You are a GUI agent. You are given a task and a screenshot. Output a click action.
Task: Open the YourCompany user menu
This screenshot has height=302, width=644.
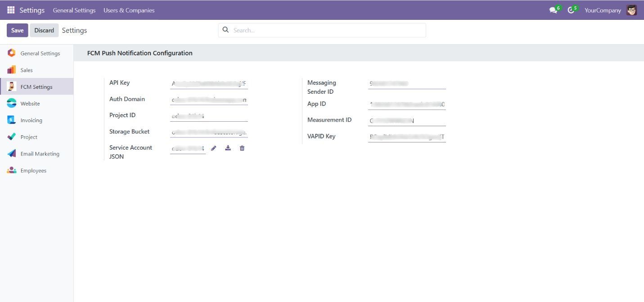click(x=603, y=10)
